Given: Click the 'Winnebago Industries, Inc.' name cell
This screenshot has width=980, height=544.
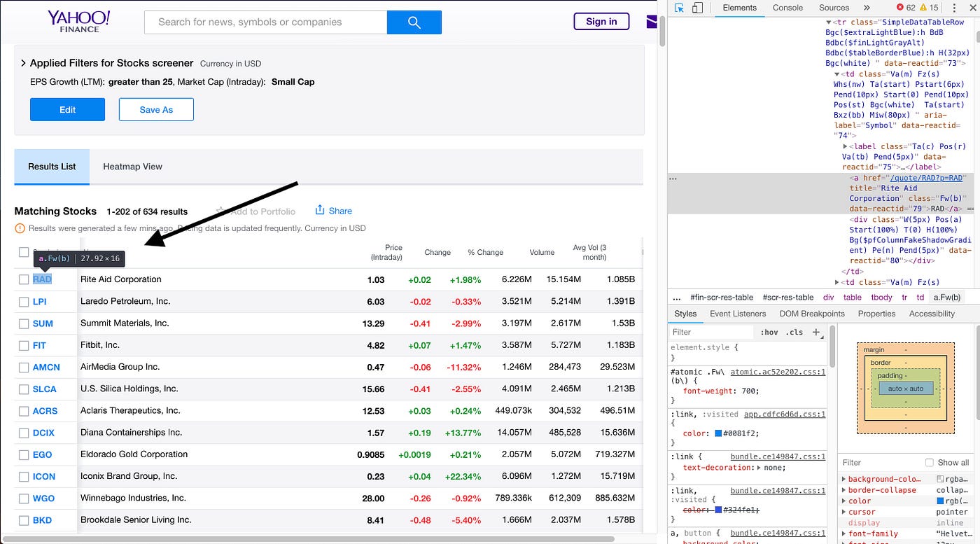Looking at the screenshot, I should [x=133, y=498].
